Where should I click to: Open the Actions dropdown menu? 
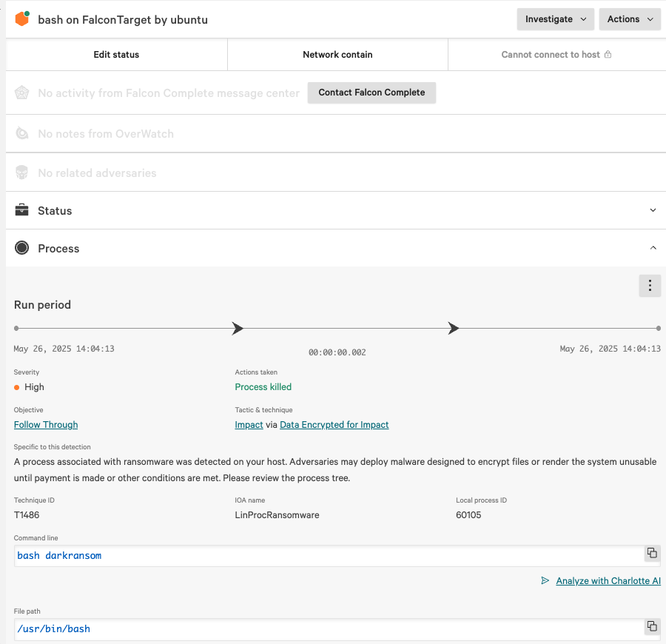(x=630, y=19)
